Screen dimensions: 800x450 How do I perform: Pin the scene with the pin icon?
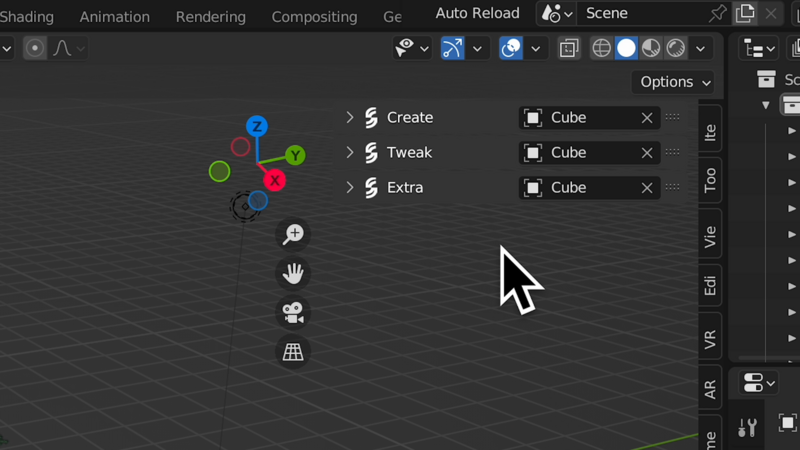pyautogui.click(x=717, y=13)
